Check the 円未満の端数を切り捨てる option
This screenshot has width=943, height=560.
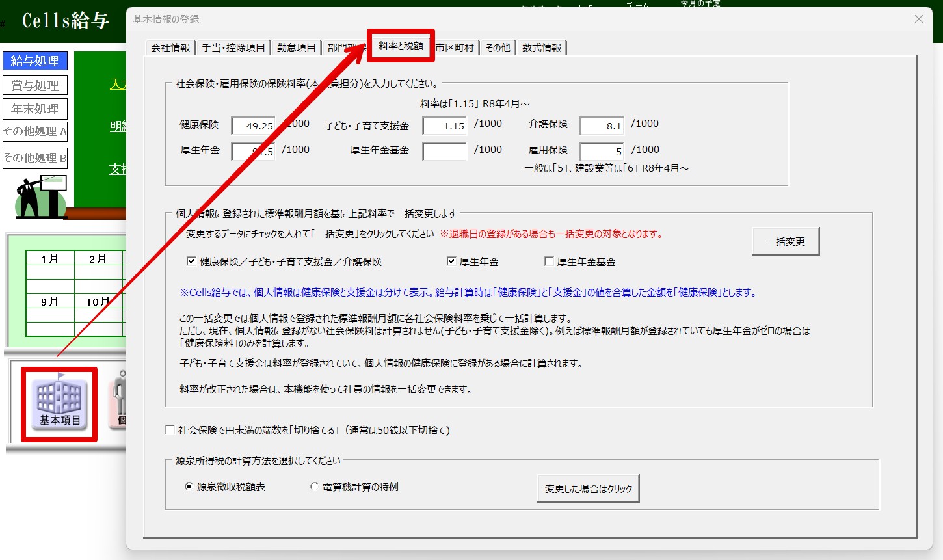[170, 430]
